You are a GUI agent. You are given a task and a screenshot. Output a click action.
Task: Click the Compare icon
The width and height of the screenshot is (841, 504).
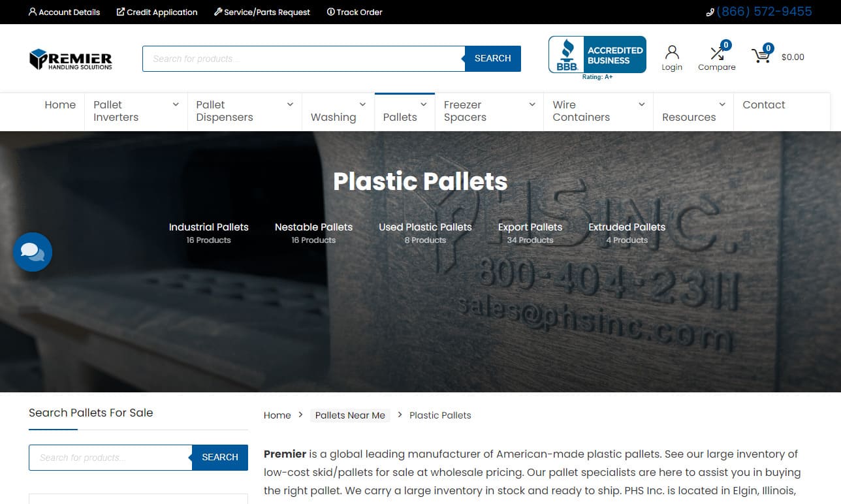tap(716, 51)
